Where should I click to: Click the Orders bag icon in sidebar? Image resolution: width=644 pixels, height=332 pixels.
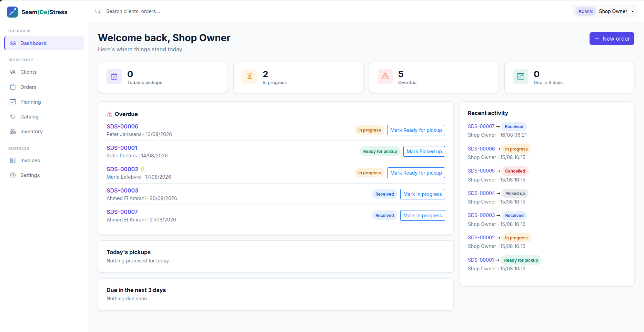(13, 87)
